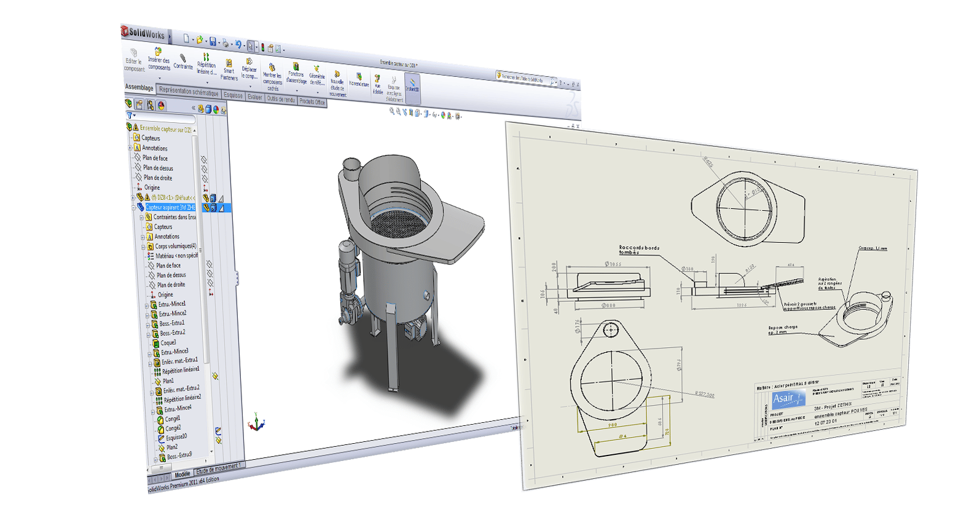Toggle Plan de face visibility icon in display pane

(204, 160)
